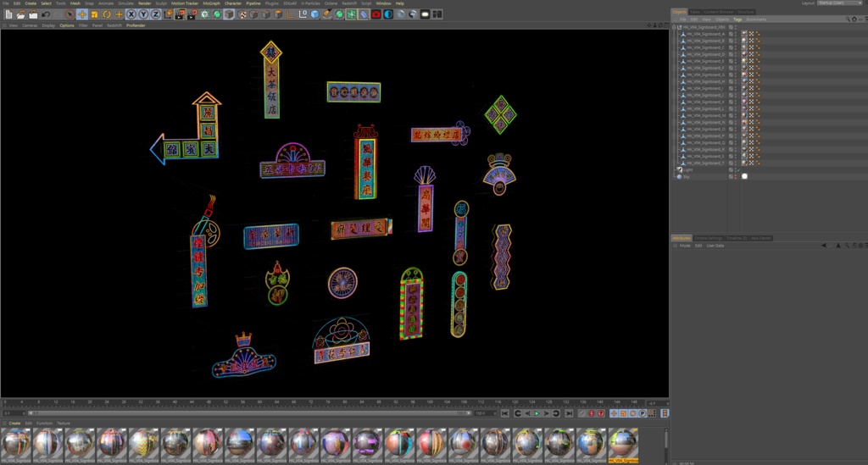868x465 pixels.
Task: Open Mode menu in Attributes panel
Action: tap(685, 246)
